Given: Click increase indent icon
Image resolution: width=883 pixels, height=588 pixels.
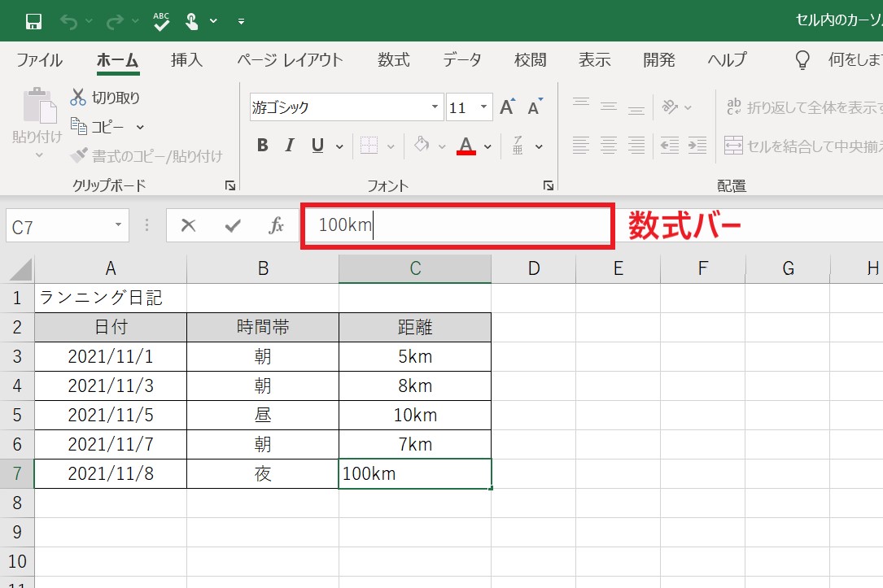Looking at the screenshot, I should 697,146.
